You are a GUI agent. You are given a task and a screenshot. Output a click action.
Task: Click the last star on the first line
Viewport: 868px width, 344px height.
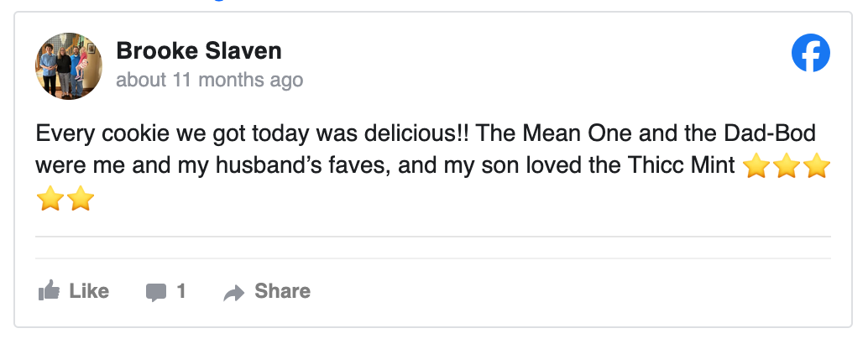[x=816, y=167]
